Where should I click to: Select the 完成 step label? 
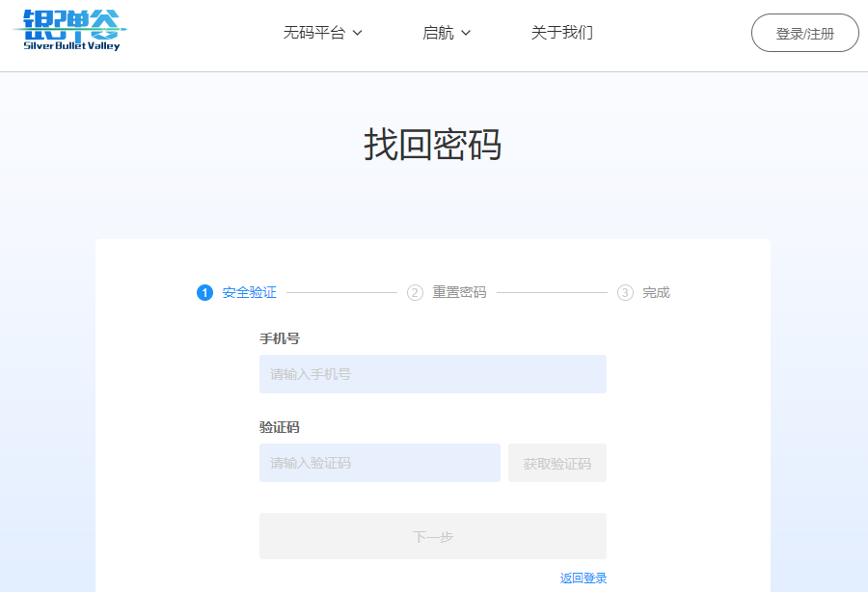pyautogui.click(x=656, y=292)
